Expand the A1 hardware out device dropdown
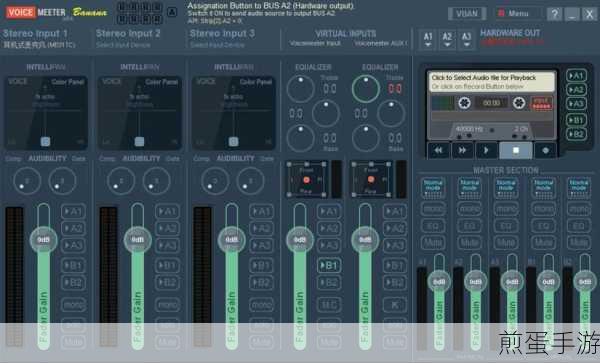600x363 pixels. click(x=428, y=39)
